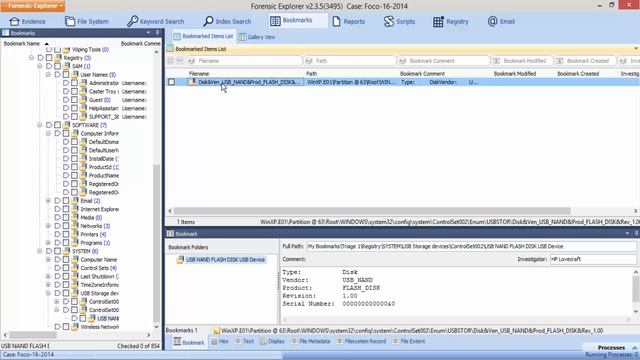Viewport: 640px width, 360px height.
Task: Click the Wireless Networks folder icon
Action: coord(75,327)
